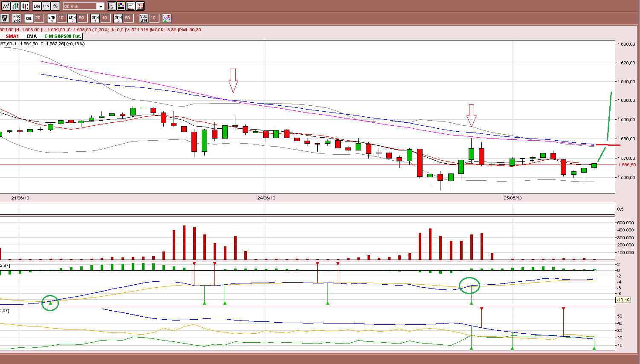The width and height of the screenshot is (640, 364).
Task: Toggle the crosshair cursor chart icon
Action: [x=112, y=6]
